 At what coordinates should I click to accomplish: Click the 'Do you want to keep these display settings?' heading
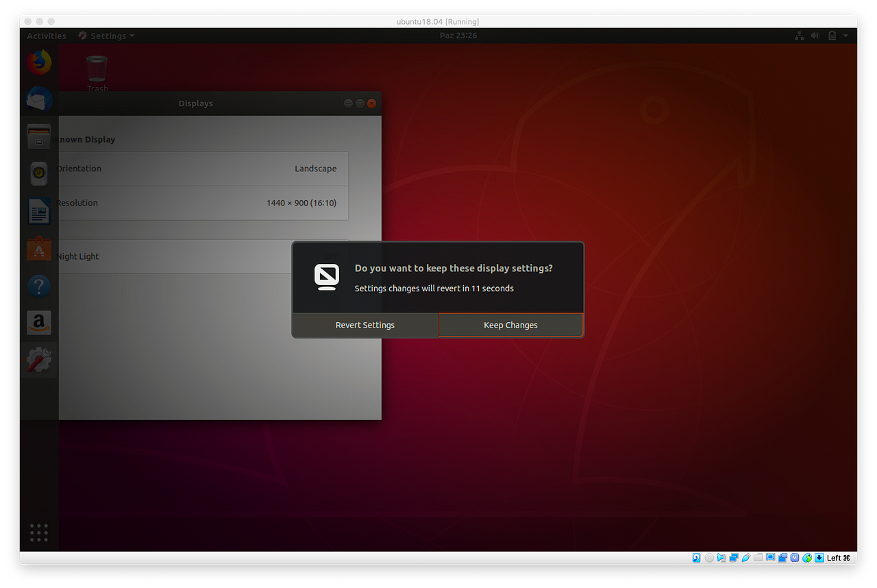click(x=454, y=268)
